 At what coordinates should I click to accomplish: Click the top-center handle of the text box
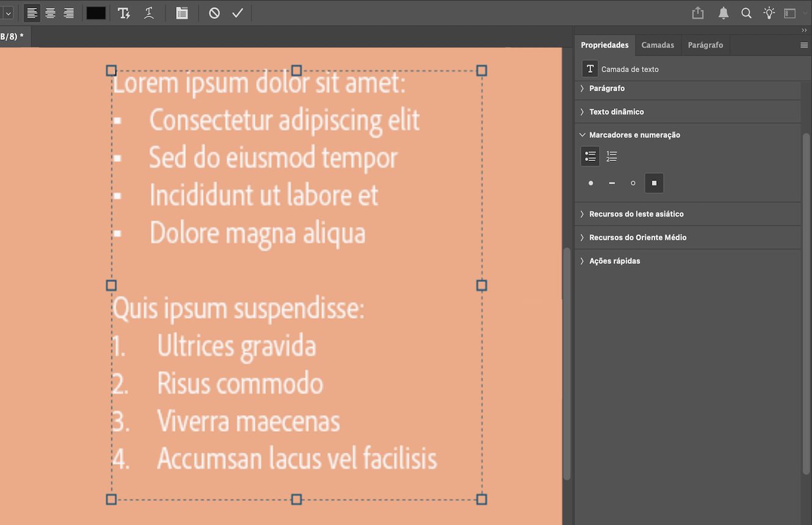click(297, 70)
